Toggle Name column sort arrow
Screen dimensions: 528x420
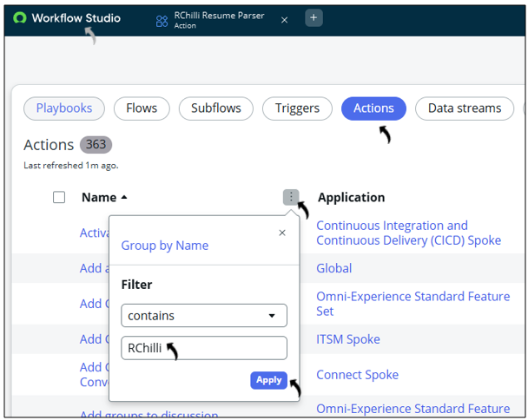point(124,198)
